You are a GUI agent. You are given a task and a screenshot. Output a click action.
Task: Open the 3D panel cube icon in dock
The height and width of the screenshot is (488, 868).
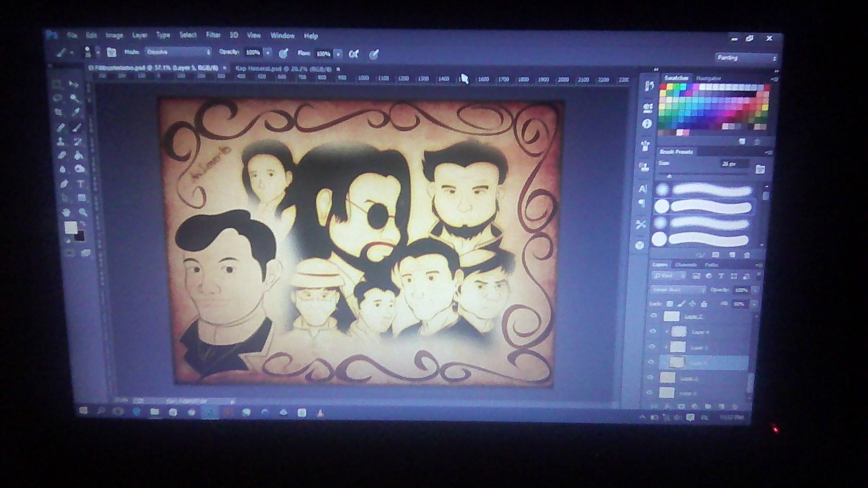640,245
